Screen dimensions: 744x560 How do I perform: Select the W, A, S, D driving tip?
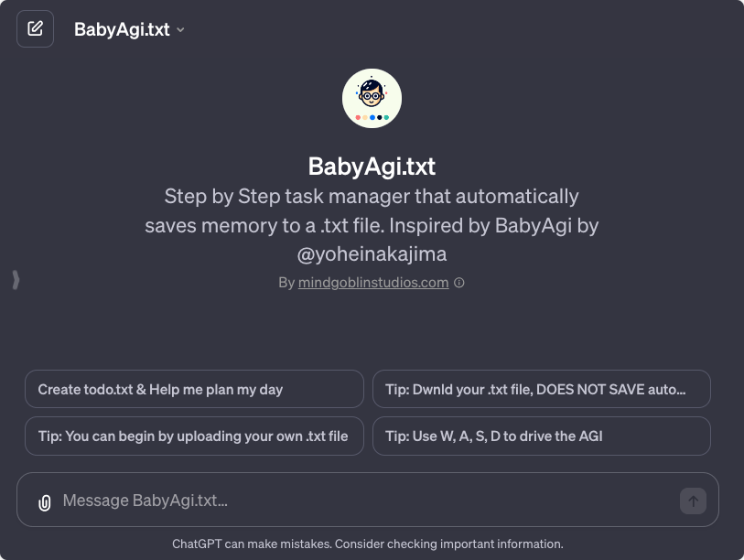tap(541, 436)
